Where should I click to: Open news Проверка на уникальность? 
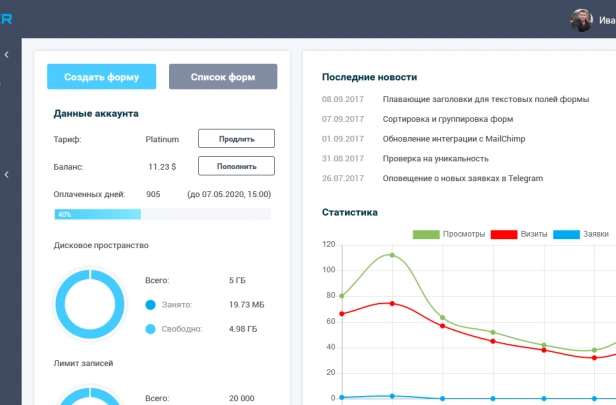[436, 159]
